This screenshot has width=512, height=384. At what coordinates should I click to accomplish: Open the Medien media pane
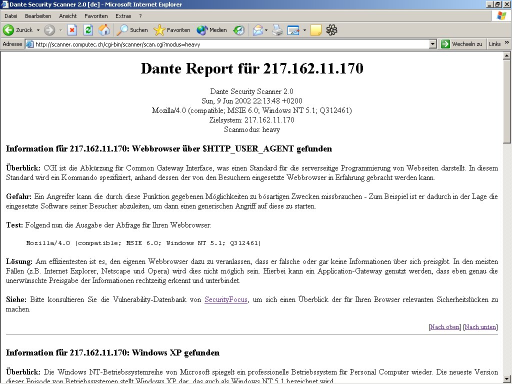(x=212, y=30)
